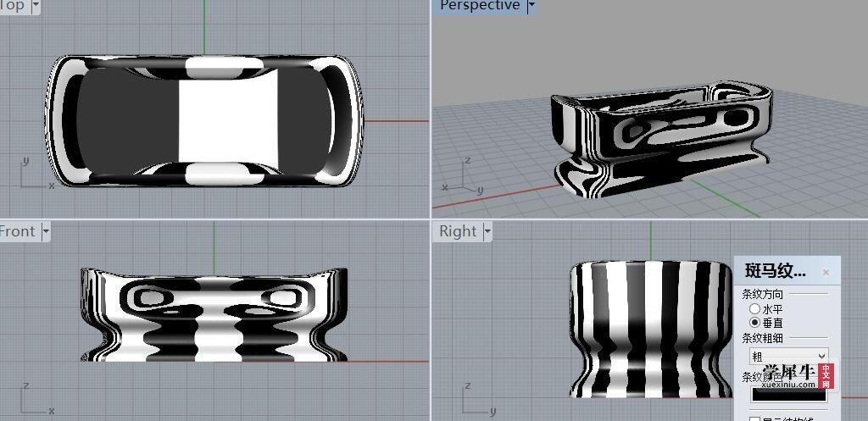Screen dimensions: 868x421
Task: Toggle the 显示结构线 checkbox
Action: click(754, 418)
